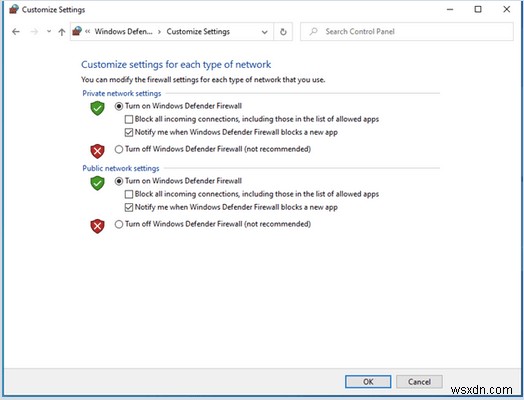The image size is (524, 400).
Task: Refresh the Control Panel page
Action: [x=283, y=32]
